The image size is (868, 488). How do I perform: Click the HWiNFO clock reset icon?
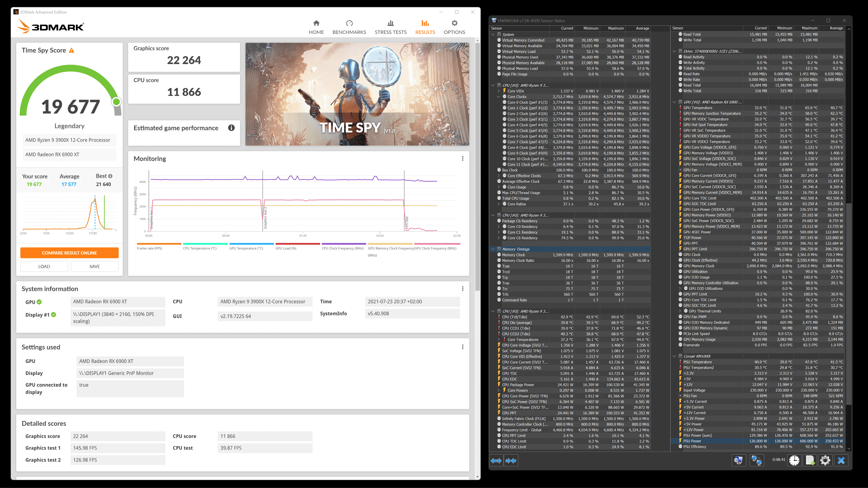[x=794, y=460]
